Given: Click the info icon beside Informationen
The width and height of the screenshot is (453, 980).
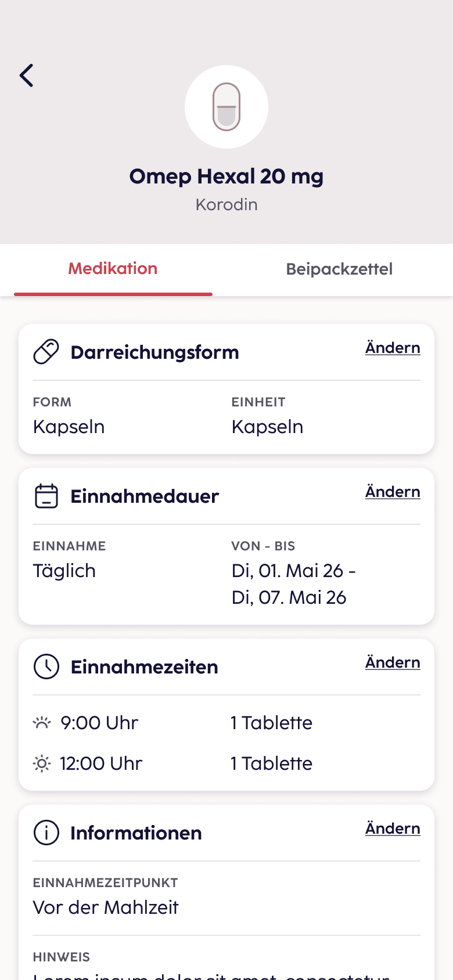Looking at the screenshot, I should (x=46, y=833).
